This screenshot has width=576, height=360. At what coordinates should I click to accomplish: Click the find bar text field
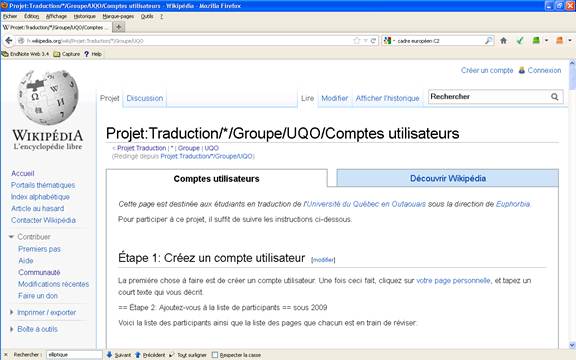[x=74, y=355]
